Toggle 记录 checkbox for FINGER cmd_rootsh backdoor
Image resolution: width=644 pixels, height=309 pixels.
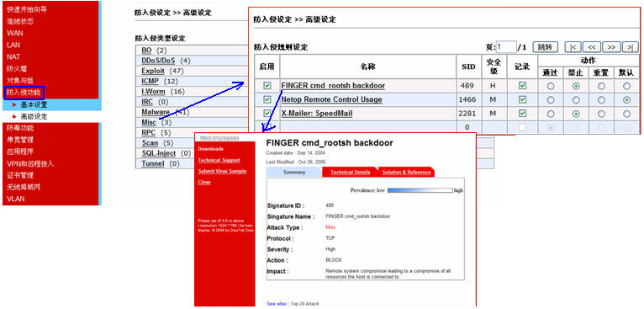[522, 86]
